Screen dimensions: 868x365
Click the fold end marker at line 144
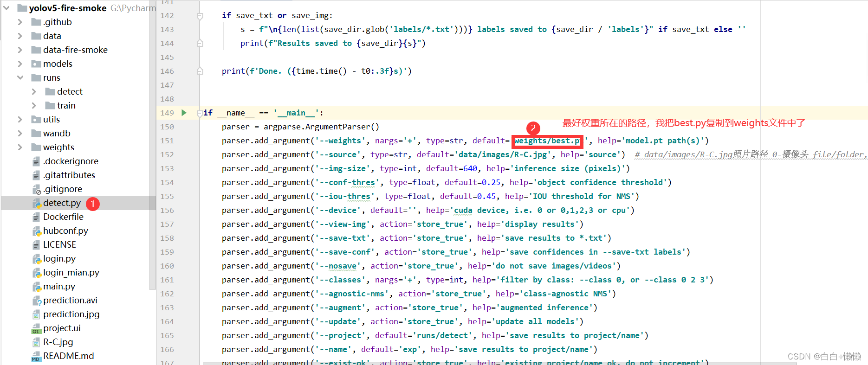point(200,43)
